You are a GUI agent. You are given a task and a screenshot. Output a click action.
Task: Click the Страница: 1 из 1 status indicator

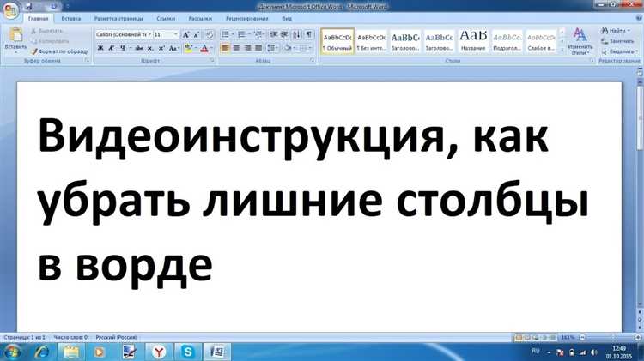(24, 337)
